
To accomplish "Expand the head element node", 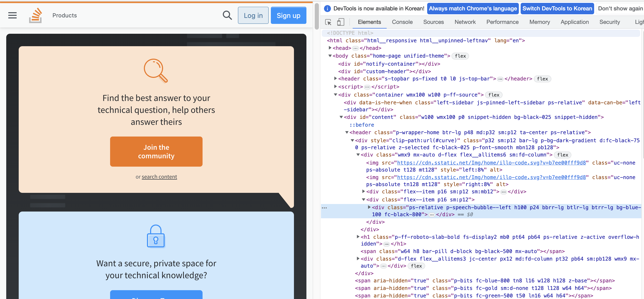I will coord(330,48).
